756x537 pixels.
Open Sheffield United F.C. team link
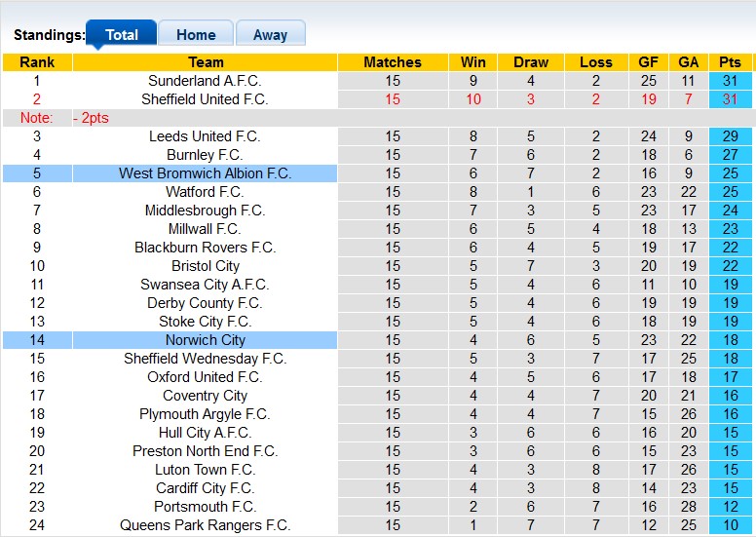pyautogui.click(x=205, y=99)
